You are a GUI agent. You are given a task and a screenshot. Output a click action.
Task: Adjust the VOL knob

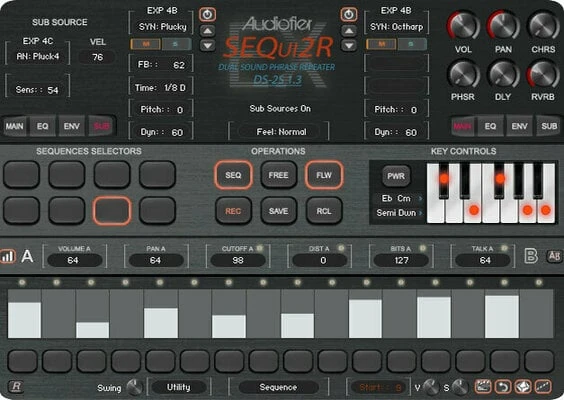click(463, 26)
